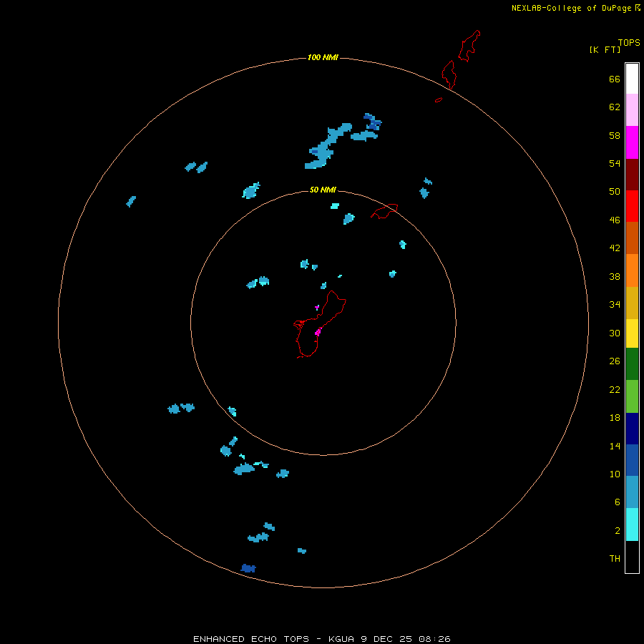644x644 pixels.
Task: Click the 08:26 timestamp in caption
Action: pyautogui.click(x=434, y=639)
